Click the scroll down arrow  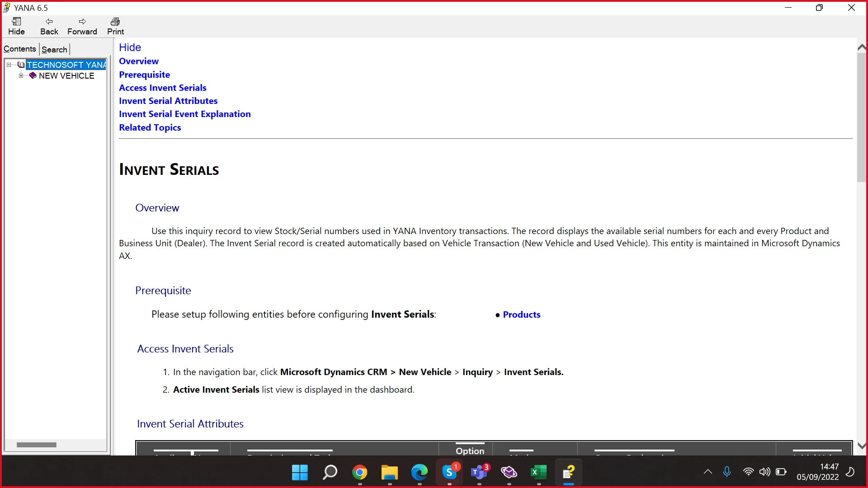862,446
